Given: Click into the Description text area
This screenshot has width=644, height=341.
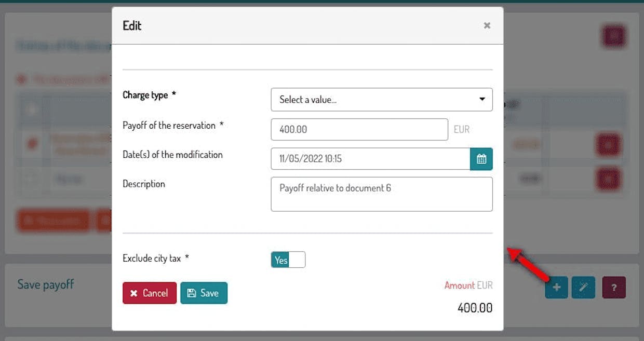Looking at the screenshot, I should pyautogui.click(x=381, y=194).
